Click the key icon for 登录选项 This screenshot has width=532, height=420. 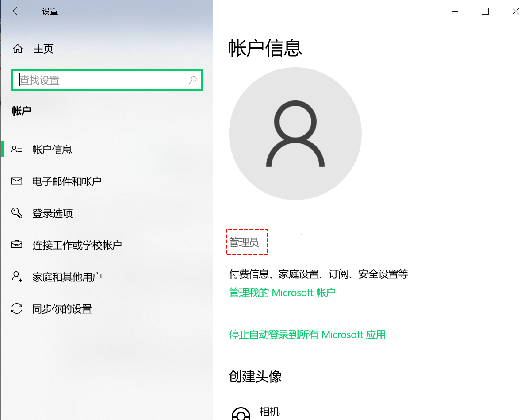click(17, 213)
